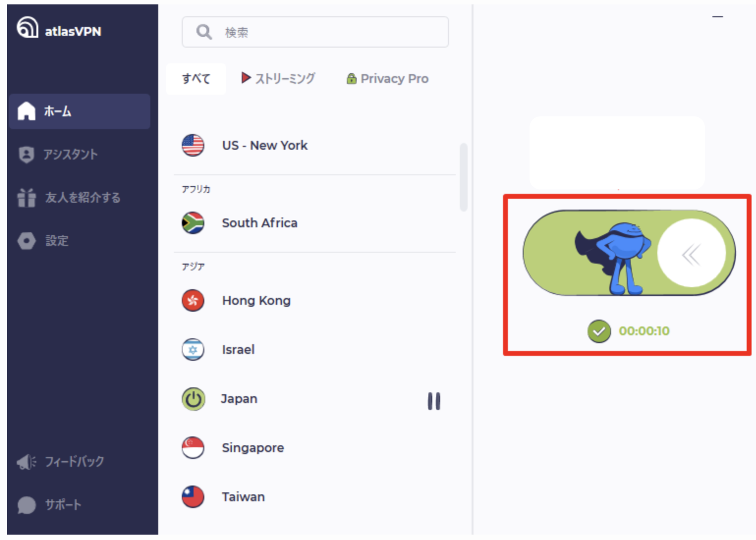Toggle the VPN connection switch off

coord(629,253)
